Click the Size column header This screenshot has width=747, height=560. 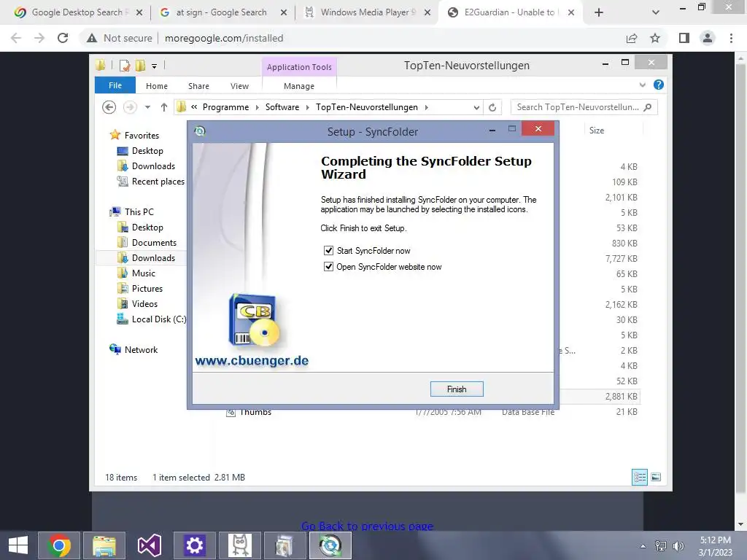(x=613, y=130)
